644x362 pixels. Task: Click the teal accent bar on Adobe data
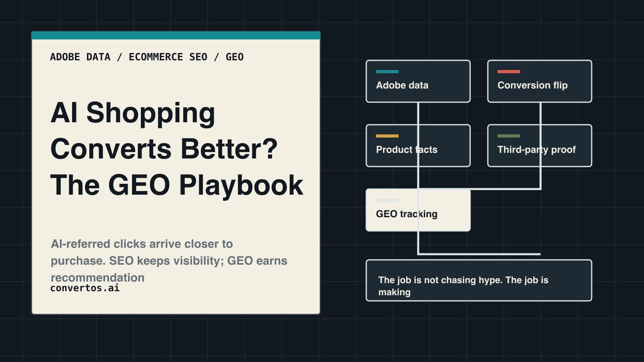[387, 72]
